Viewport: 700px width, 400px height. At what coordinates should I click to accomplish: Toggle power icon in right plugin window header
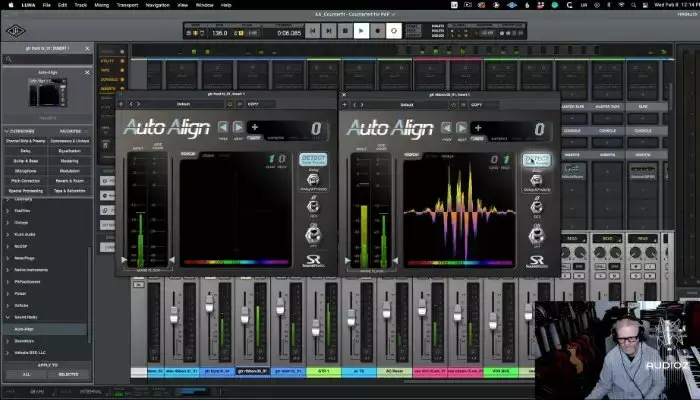pos(453,105)
